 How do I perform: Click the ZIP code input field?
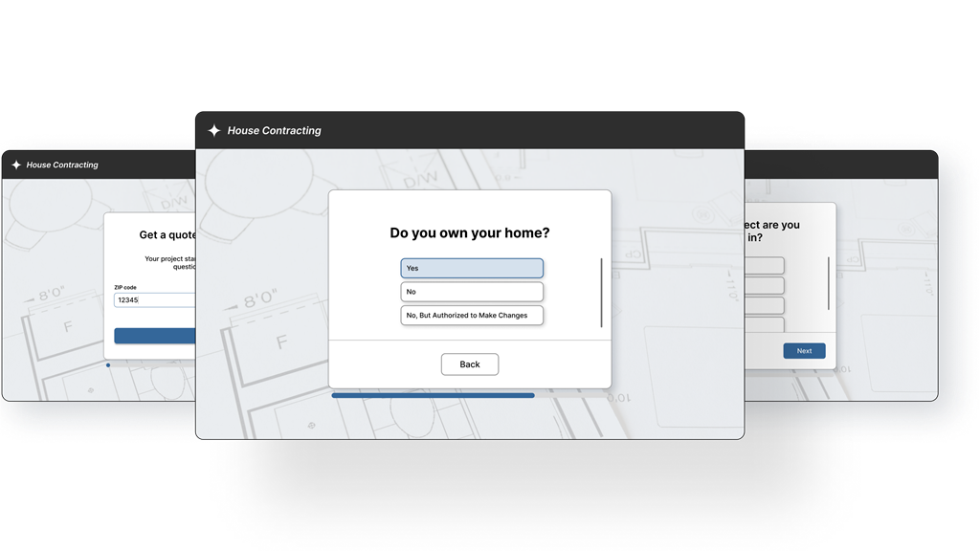pyautogui.click(x=155, y=300)
